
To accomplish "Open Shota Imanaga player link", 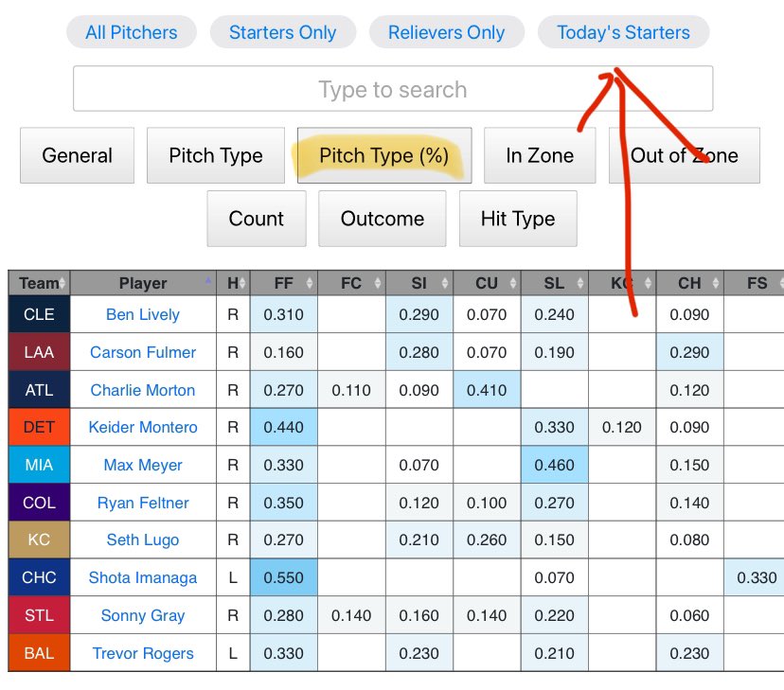I will point(143,577).
